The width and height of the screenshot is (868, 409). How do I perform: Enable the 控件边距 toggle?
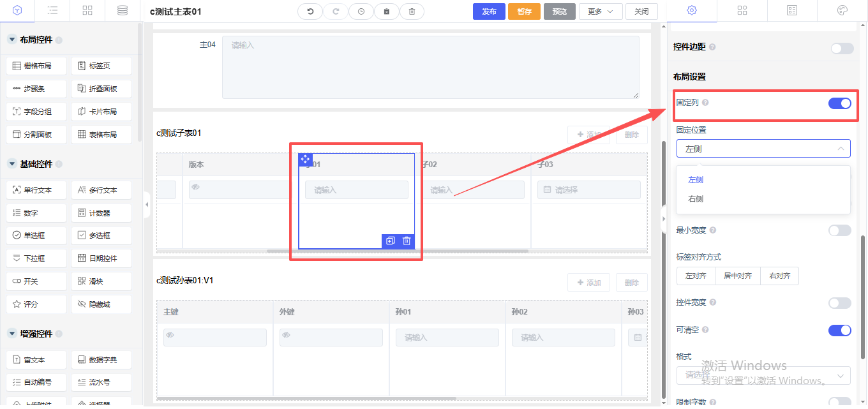click(x=842, y=48)
